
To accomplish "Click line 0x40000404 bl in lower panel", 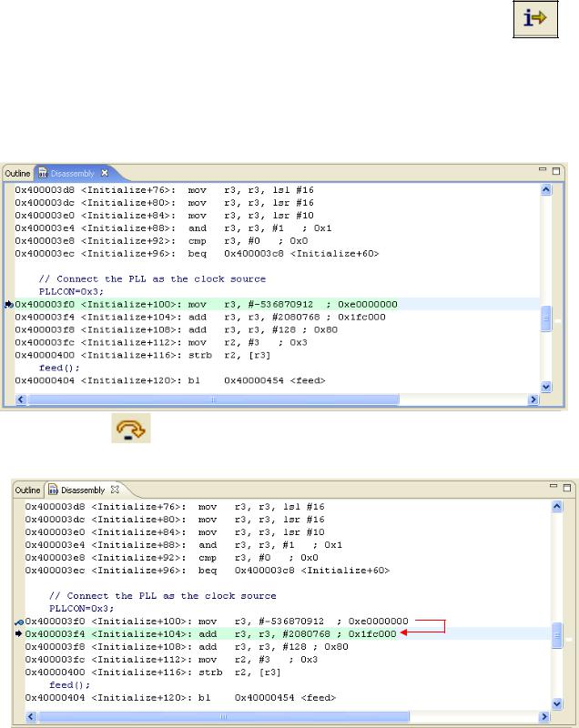I will pos(180,697).
